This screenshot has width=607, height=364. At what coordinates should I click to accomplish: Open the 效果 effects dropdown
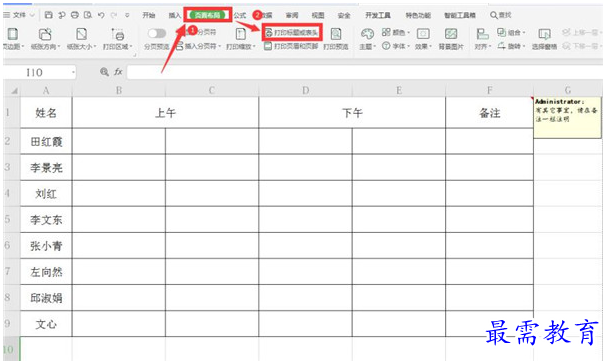tap(423, 39)
